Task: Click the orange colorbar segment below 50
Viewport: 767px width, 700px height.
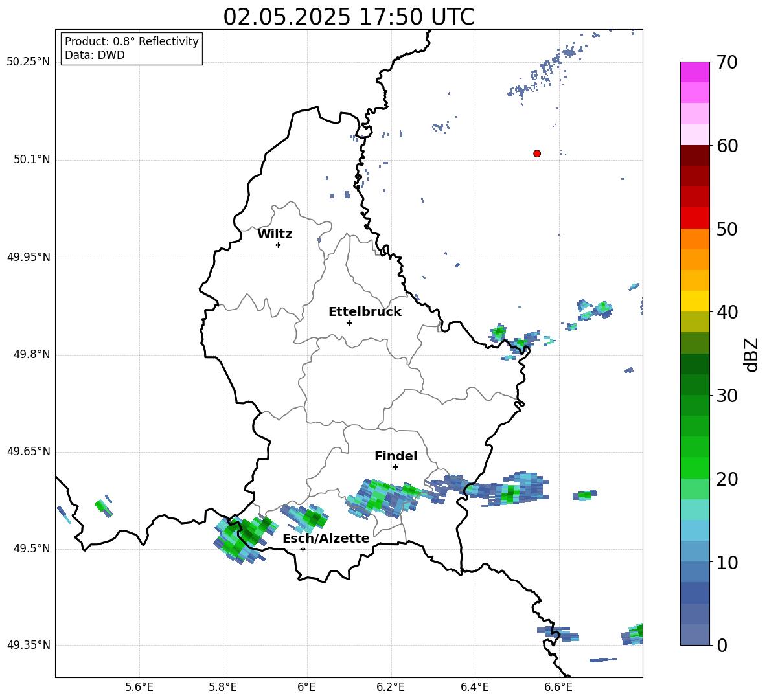Action: 694,239
